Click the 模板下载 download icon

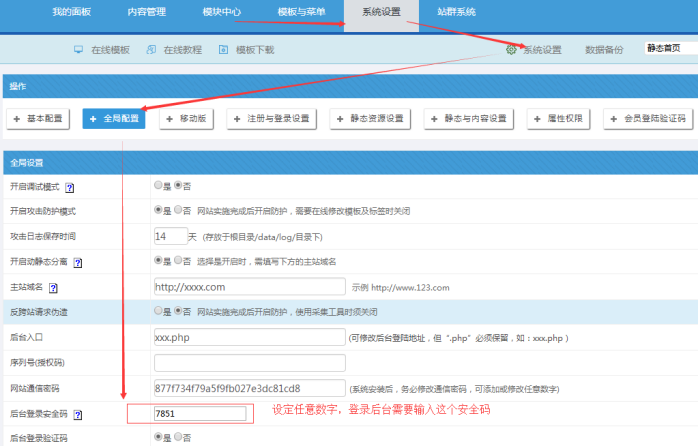point(223,49)
